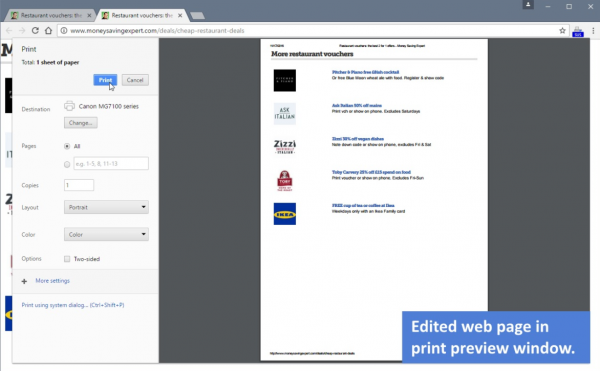This screenshot has height=371, width=600.
Task: Bookmark the page with the star icon
Action: pos(562,31)
